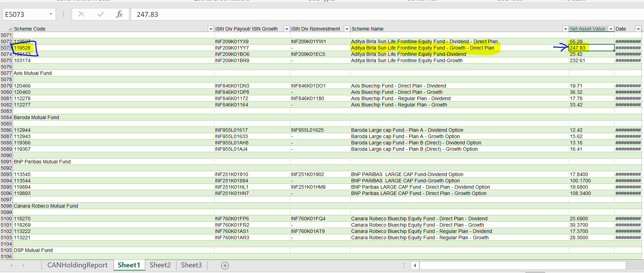Select scheme code 119367 cell

coord(114,149)
